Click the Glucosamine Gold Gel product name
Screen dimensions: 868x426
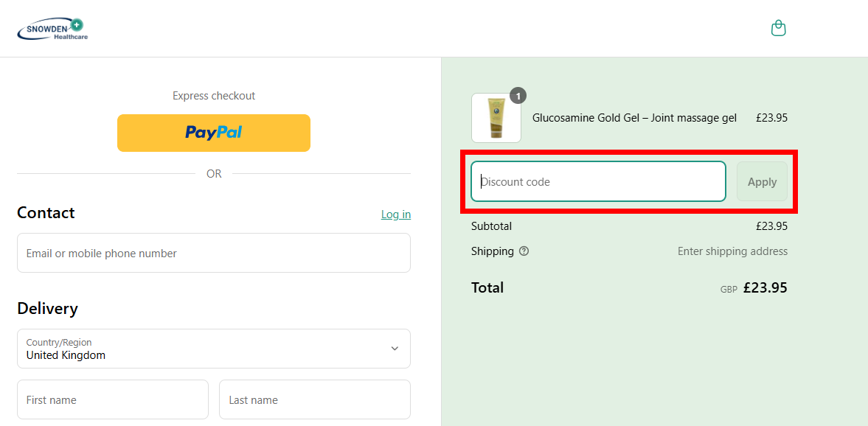634,118
